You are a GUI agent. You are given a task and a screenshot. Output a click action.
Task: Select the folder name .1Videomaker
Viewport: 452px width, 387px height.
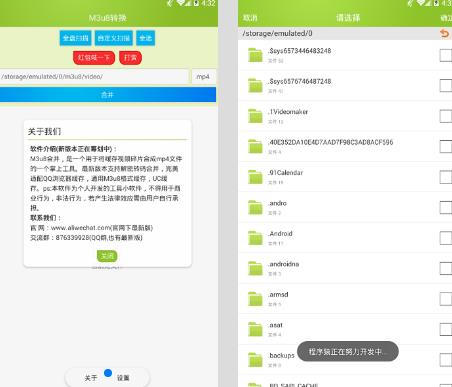click(288, 112)
